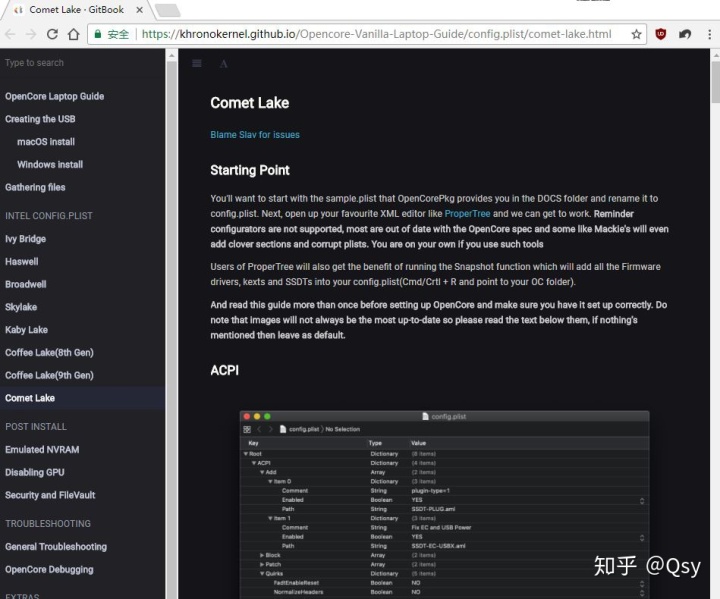
Task: Open Coffee Lake(9th Gen) page
Action: [50, 375]
